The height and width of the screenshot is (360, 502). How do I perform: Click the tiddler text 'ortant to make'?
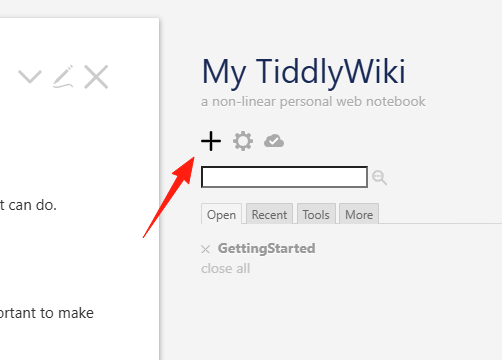click(x=47, y=313)
